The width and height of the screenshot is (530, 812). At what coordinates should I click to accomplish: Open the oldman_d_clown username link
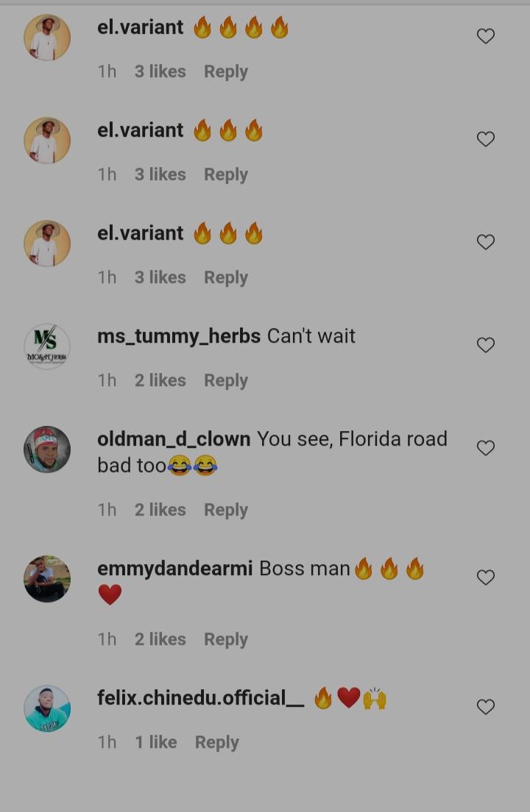(174, 439)
